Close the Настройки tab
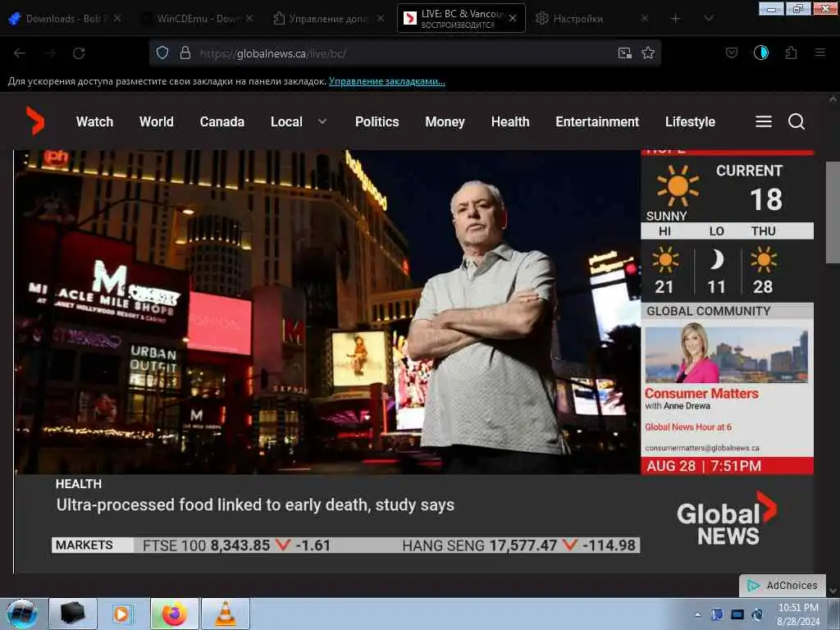The height and width of the screenshot is (630, 840). [x=645, y=18]
